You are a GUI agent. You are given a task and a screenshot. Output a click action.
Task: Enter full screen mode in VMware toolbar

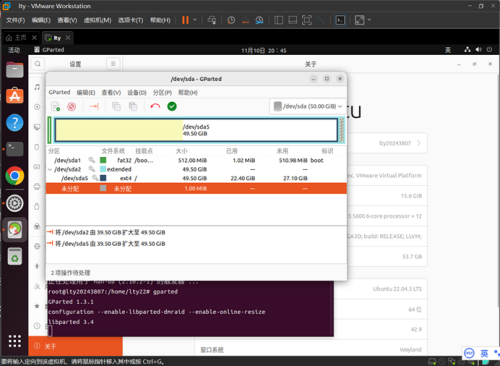[307, 20]
